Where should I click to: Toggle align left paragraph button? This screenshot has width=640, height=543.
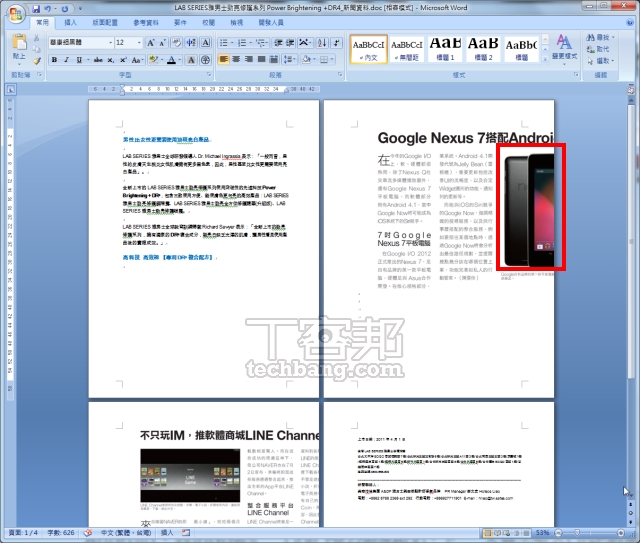pyautogui.click(x=223, y=60)
